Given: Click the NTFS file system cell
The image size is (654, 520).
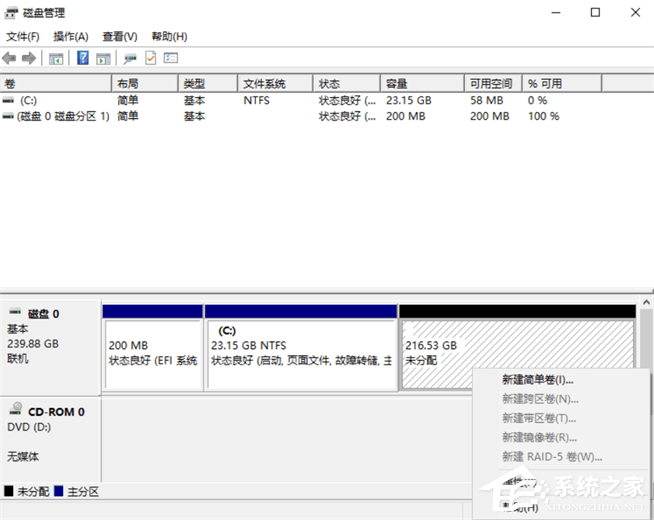Looking at the screenshot, I should coord(257,100).
